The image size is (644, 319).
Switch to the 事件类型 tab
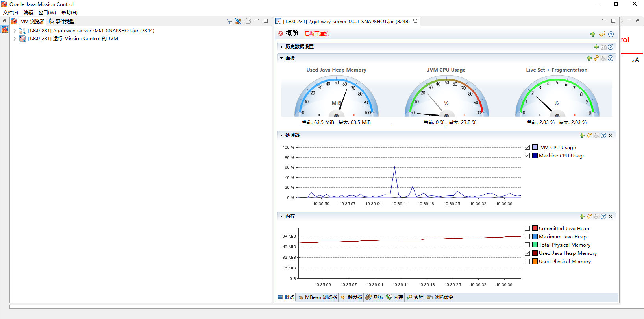61,21
